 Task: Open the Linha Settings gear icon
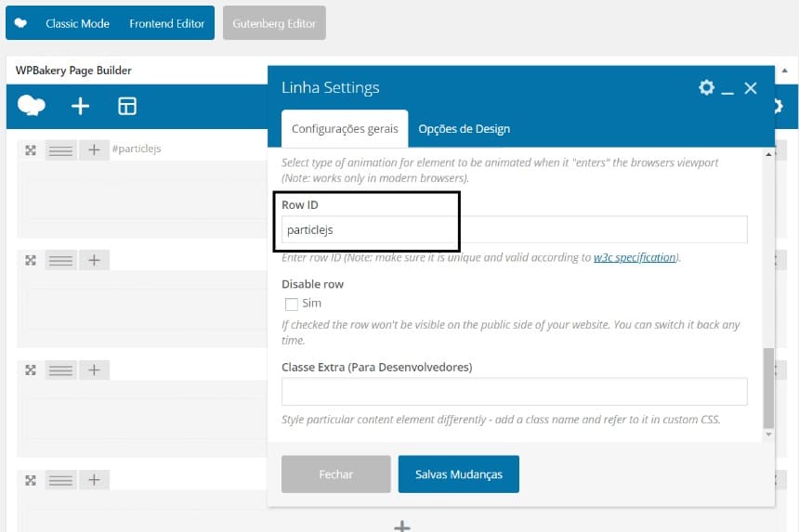pos(706,87)
